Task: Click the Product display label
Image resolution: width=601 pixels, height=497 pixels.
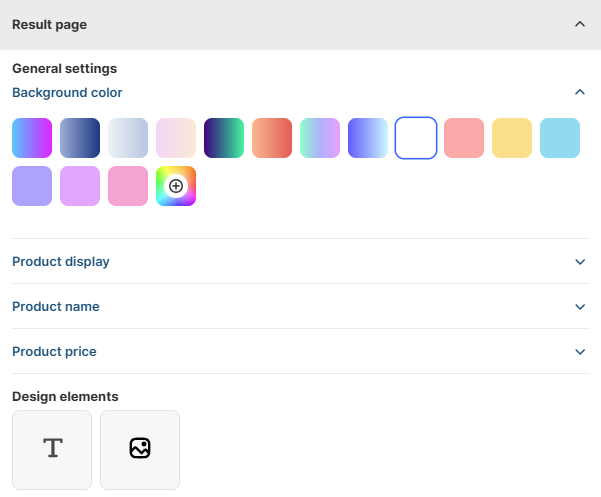Action: 61,262
